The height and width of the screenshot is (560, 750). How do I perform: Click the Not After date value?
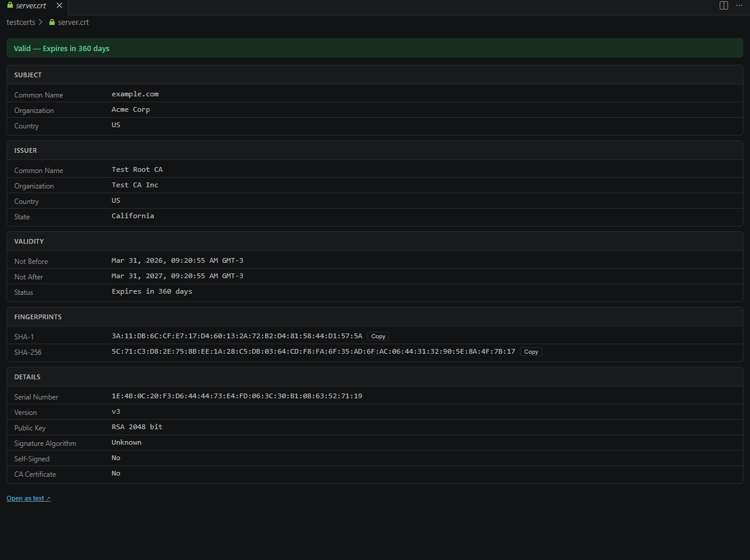pos(178,276)
